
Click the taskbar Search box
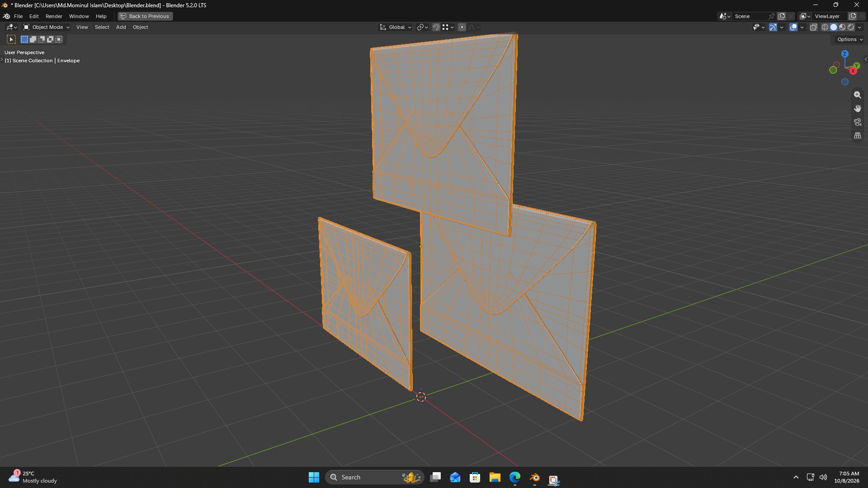[374, 478]
